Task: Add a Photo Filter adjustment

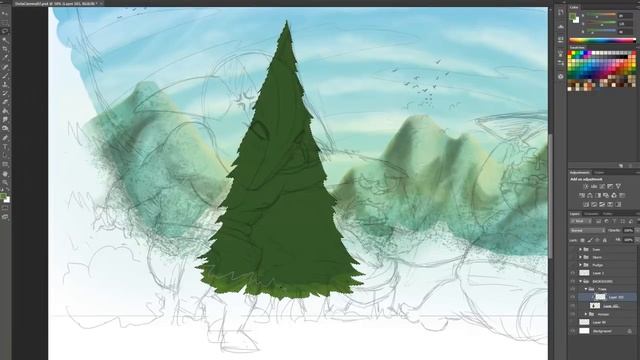Action: 606,195
